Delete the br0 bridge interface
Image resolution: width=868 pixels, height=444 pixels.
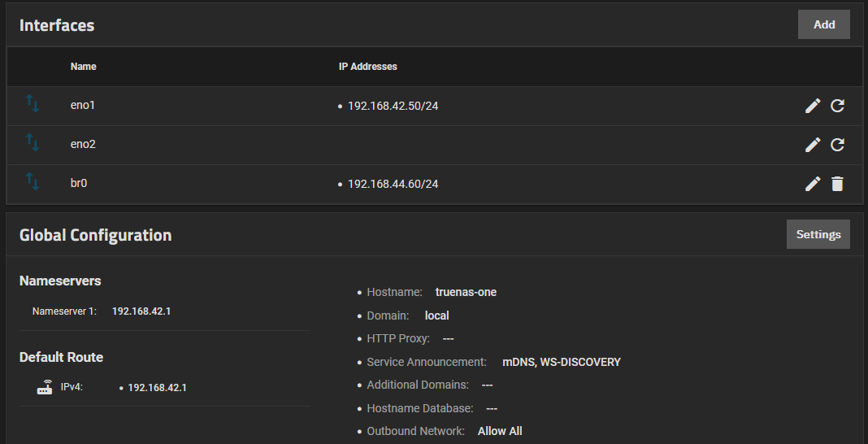click(x=837, y=184)
